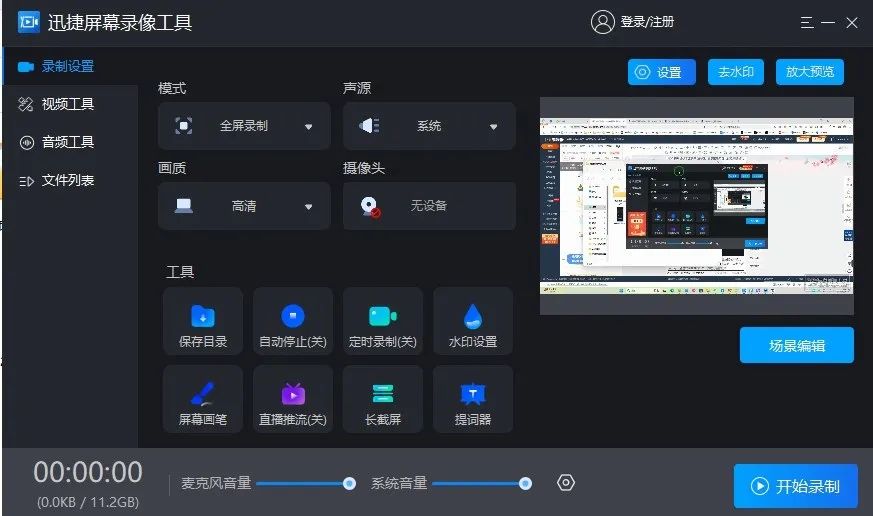Toggle the 自动停止(关) tool
Image resolution: width=873 pixels, height=516 pixels.
(293, 321)
